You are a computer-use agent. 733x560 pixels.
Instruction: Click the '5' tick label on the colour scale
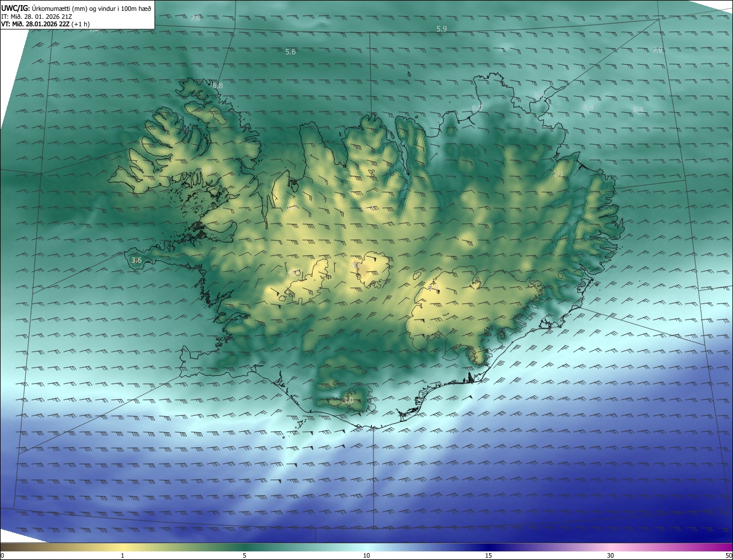pyautogui.click(x=245, y=555)
